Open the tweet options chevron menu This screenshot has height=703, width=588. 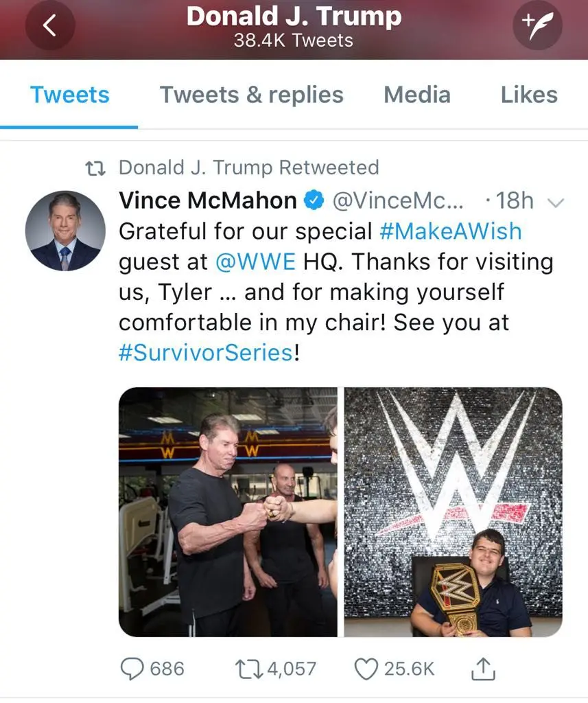(556, 202)
